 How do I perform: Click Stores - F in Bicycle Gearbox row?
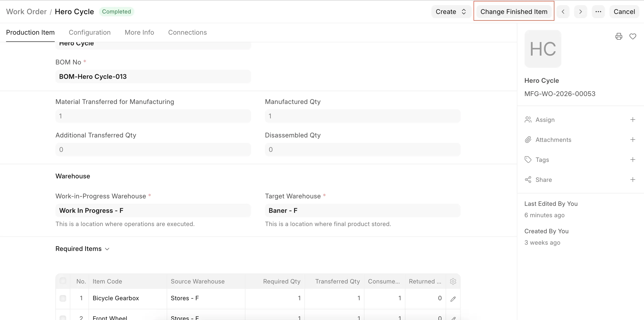(x=206, y=298)
